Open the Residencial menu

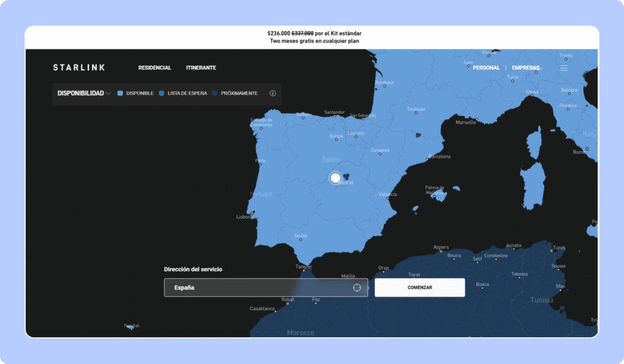point(154,68)
